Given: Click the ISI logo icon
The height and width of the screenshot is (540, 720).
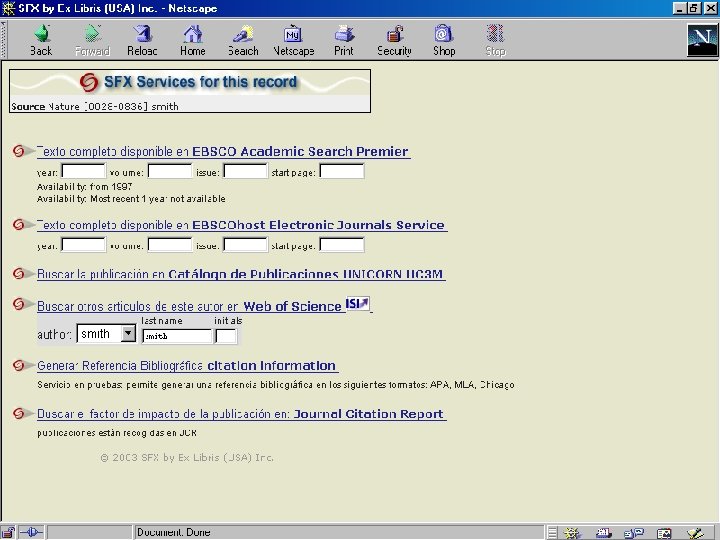Looking at the screenshot, I should [x=357, y=304].
